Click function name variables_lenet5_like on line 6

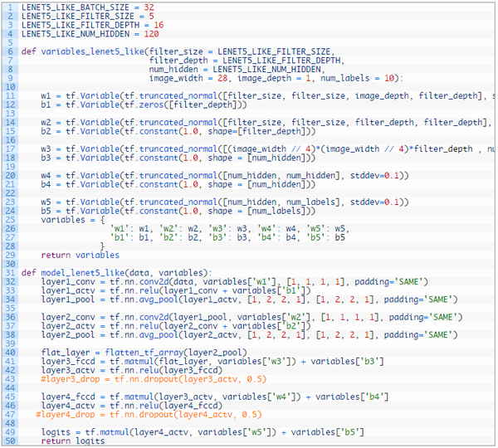92,51
